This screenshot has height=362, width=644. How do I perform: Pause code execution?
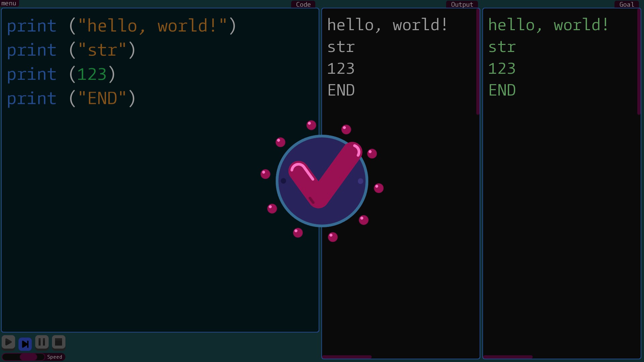42,342
